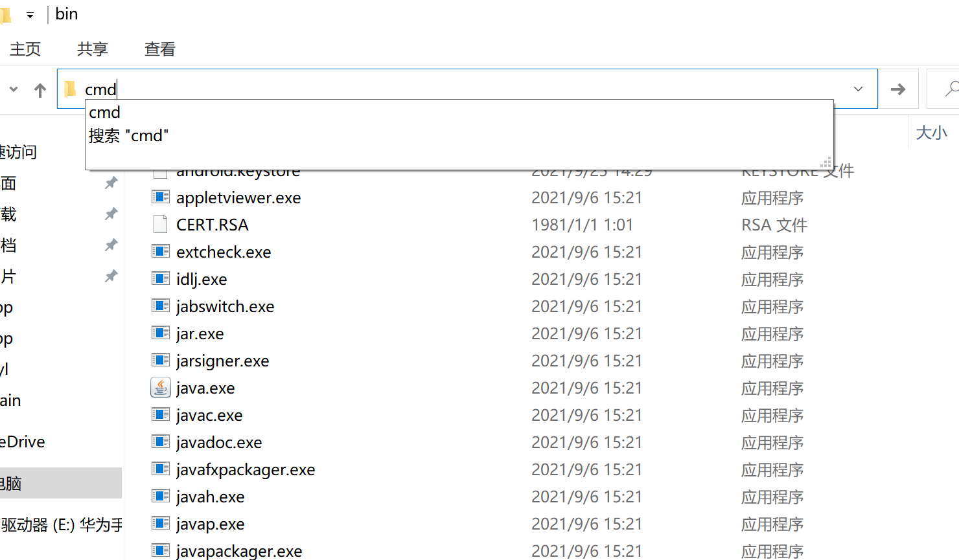Select the OneDrive item in navigation pane
This screenshot has width=959, height=560.
[23, 442]
